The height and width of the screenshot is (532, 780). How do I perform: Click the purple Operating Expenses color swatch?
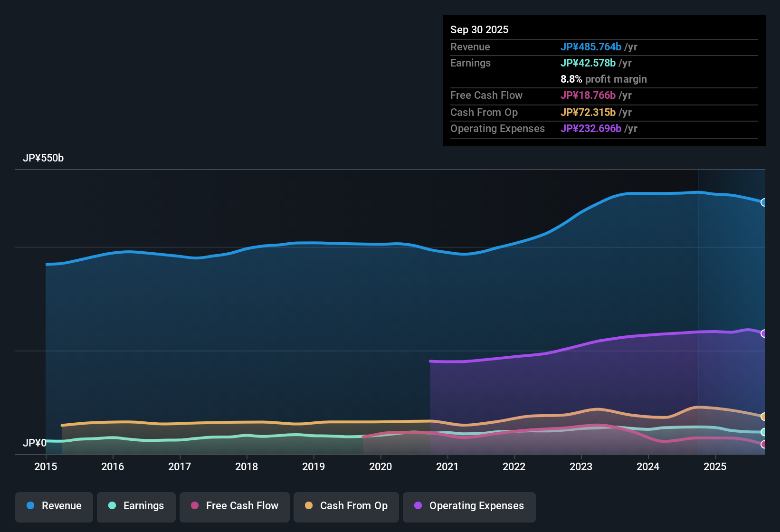point(418,506)
